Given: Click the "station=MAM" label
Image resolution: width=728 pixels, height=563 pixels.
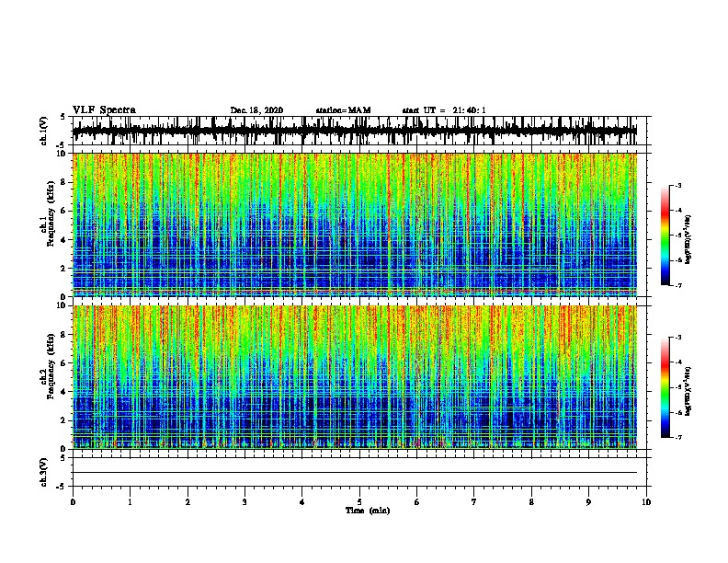Looking at the screenshot, I should [343, 110].
